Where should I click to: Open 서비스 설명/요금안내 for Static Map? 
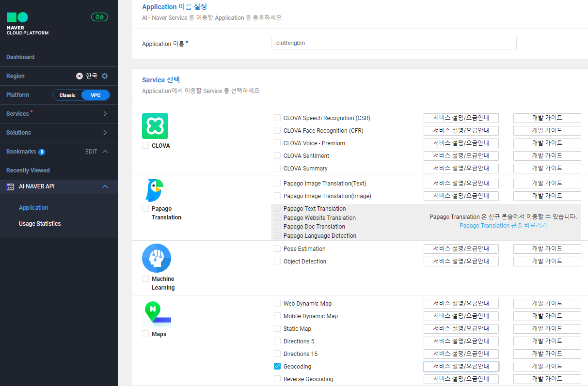click(x=461, y=328)
